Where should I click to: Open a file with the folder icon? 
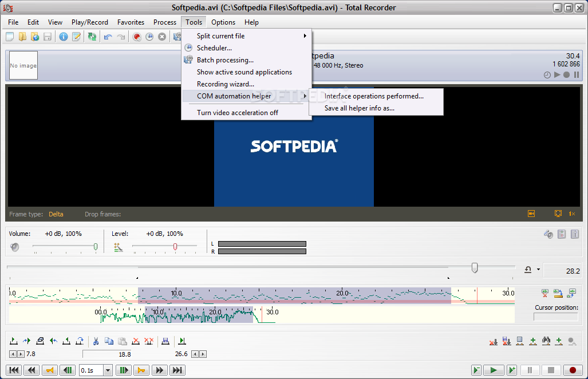click(x=22, y=37)
